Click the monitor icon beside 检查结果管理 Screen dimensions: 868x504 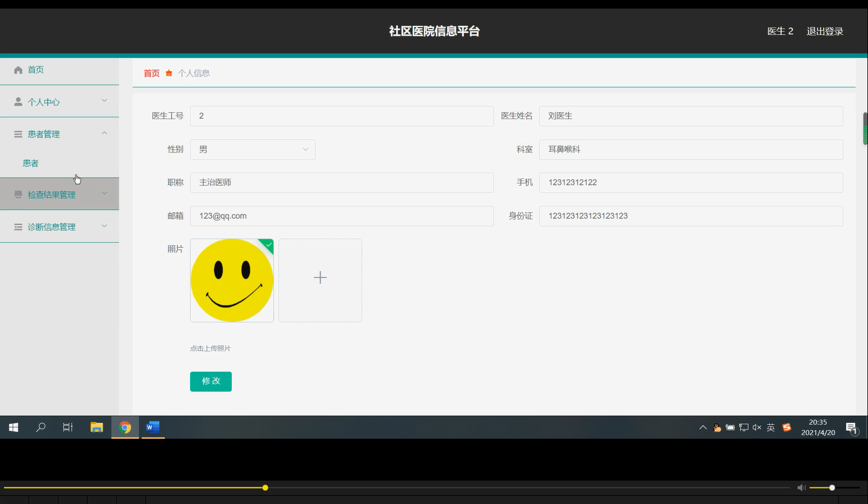(18, 194)
